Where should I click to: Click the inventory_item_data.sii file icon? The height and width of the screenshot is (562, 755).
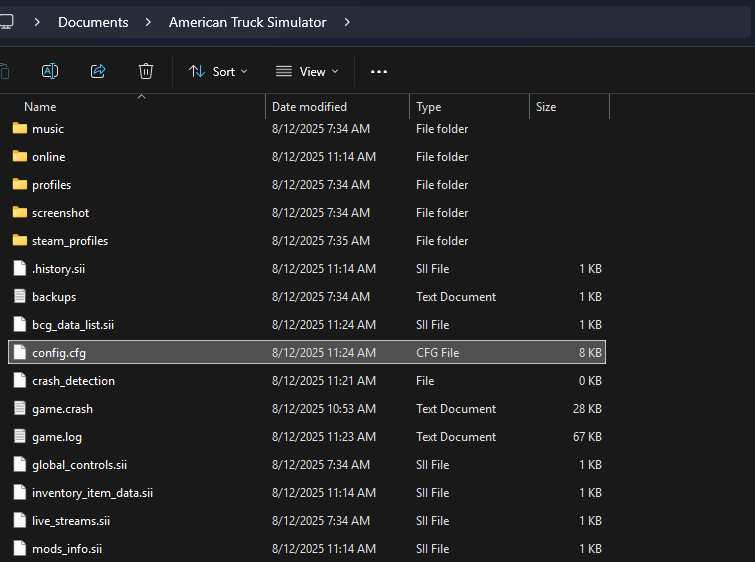coord(20,492)
